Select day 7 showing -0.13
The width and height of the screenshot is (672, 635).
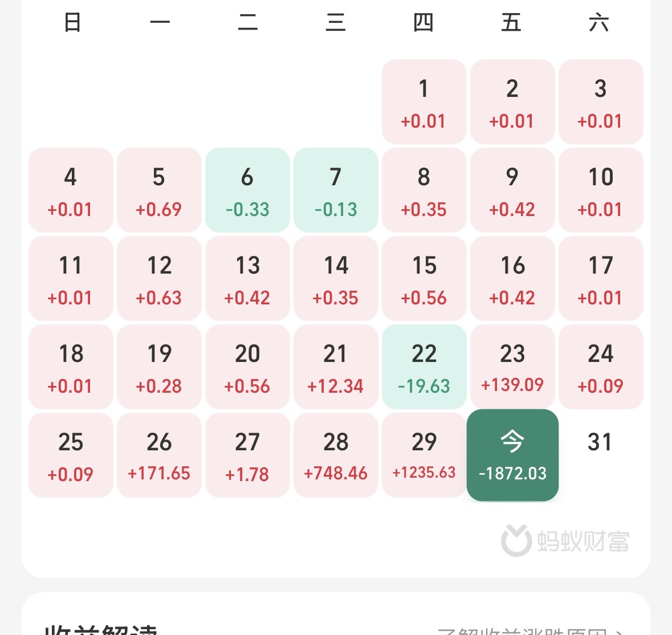point(336,190)
